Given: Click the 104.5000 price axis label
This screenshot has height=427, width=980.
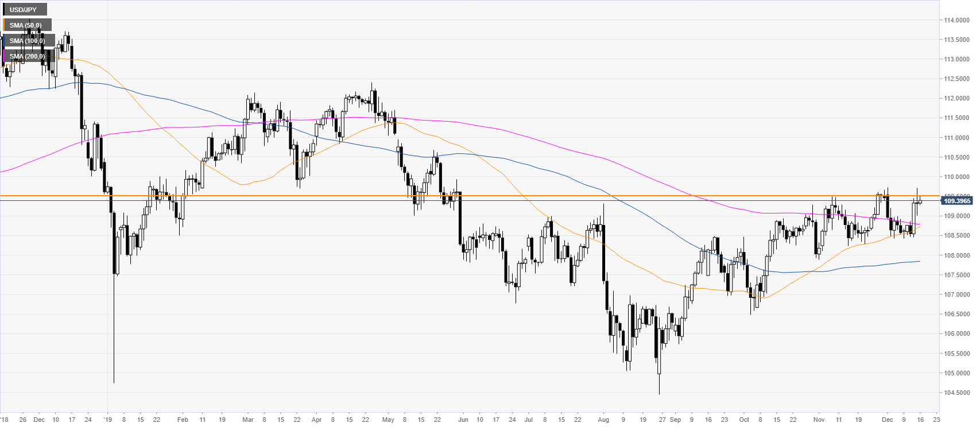Looking at the screenshot, I should [x=956, y=393].
